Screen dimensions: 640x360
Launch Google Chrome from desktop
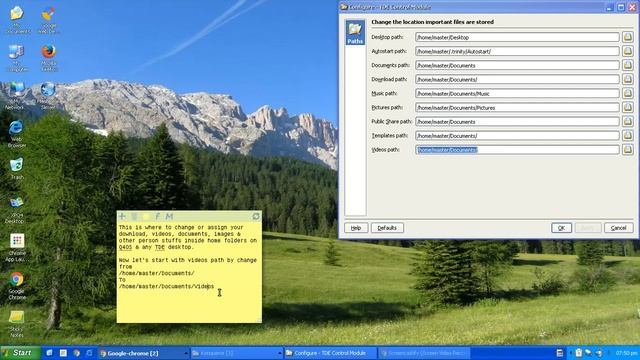[17, 286]
